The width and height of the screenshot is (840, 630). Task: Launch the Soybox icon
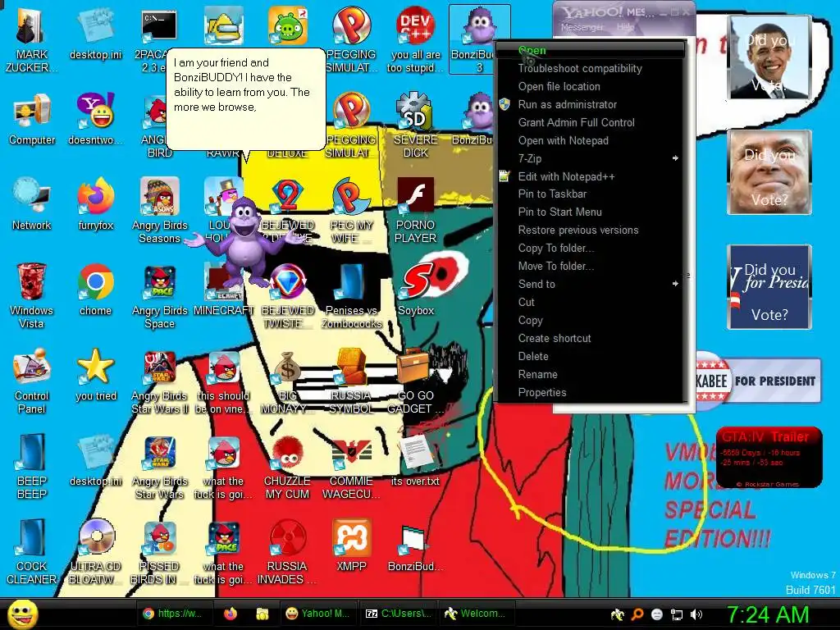point(416,290)
